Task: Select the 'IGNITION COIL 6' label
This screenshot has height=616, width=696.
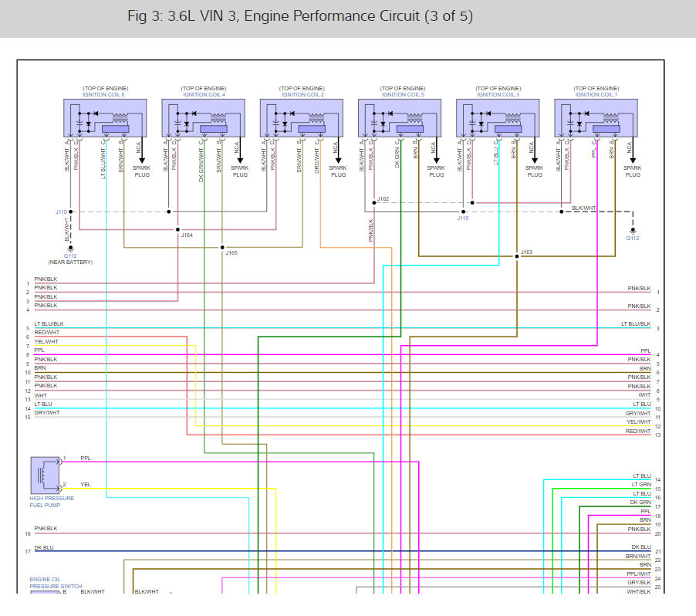Action: tap(103, 95)
